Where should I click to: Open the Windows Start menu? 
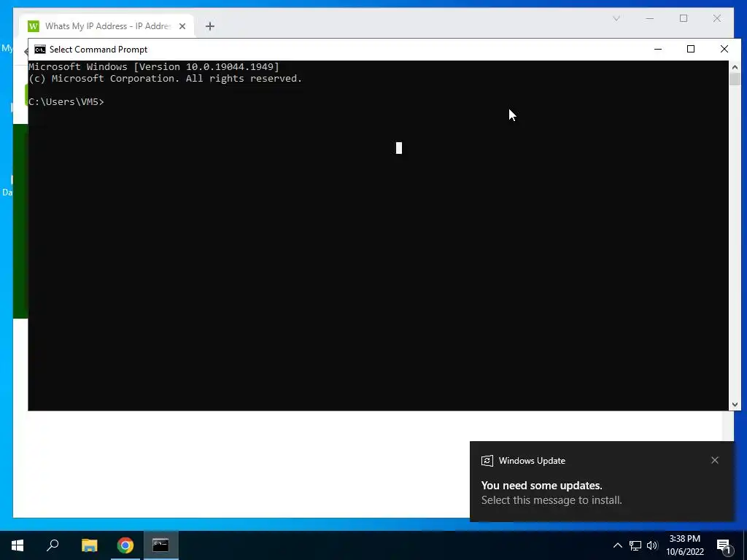(x=18, y=545)
